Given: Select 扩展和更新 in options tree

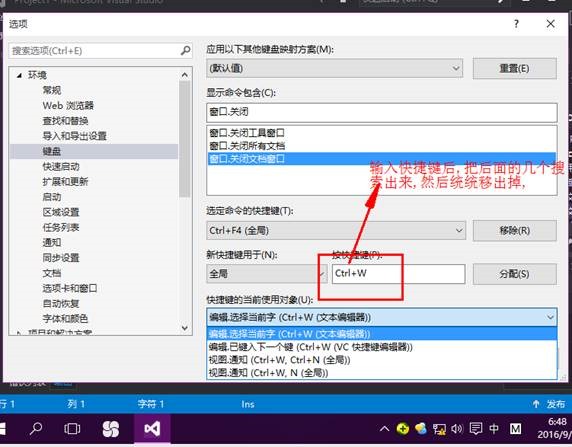Looking at the screenshot, I should [x=65, y=181].
